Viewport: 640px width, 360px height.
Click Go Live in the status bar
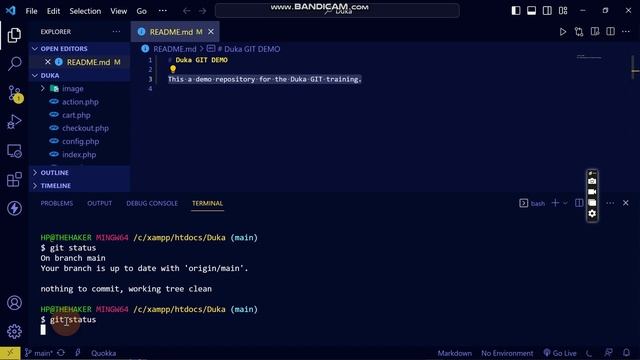tap(560, 353)
